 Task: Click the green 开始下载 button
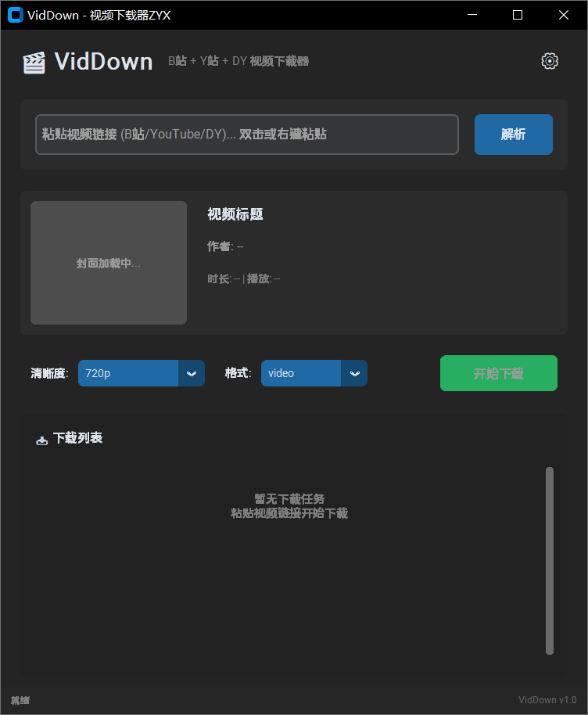[x=498, y=373]
